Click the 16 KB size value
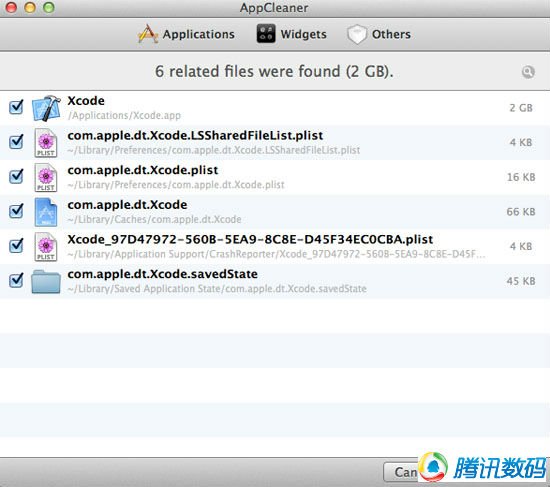 (521, 177)
